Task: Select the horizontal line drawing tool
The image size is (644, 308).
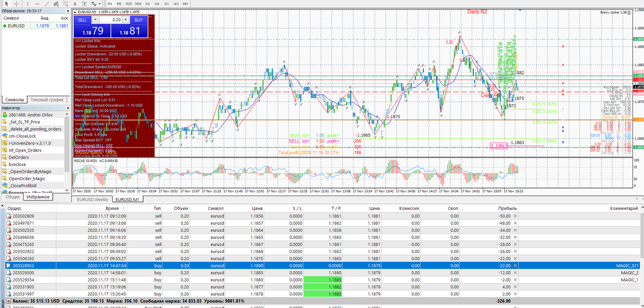Action: [37, 3]
